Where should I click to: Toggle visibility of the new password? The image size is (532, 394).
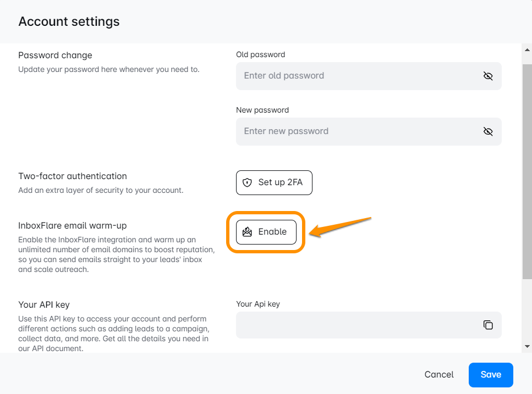(487, 131)
